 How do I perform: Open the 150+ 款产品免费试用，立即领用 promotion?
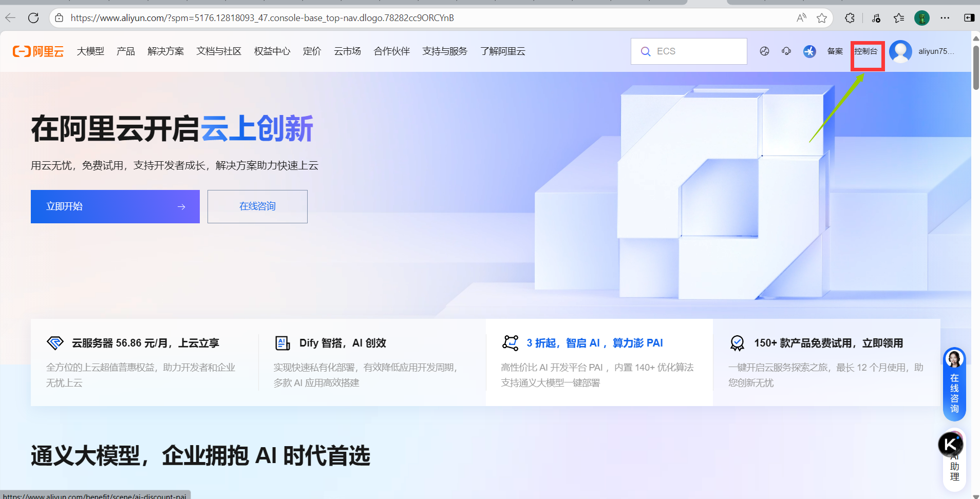coord(826,362)
